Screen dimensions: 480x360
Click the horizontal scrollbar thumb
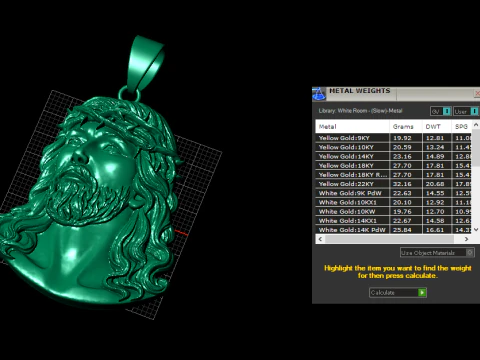[x=389, y=239]
